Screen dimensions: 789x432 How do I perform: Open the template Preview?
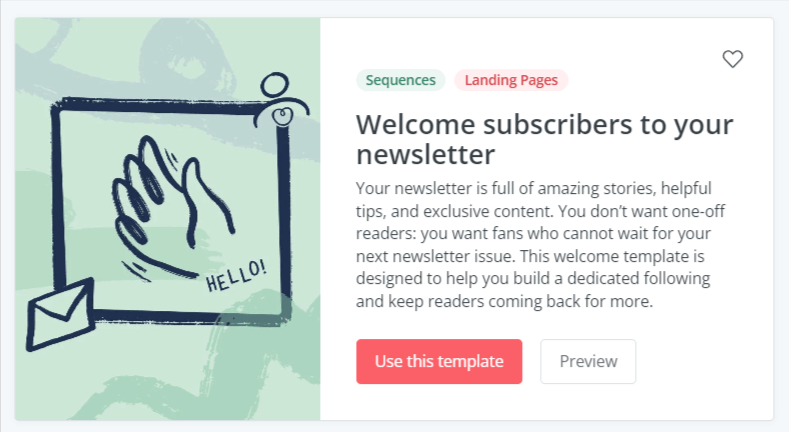click(x=588, y=361)
